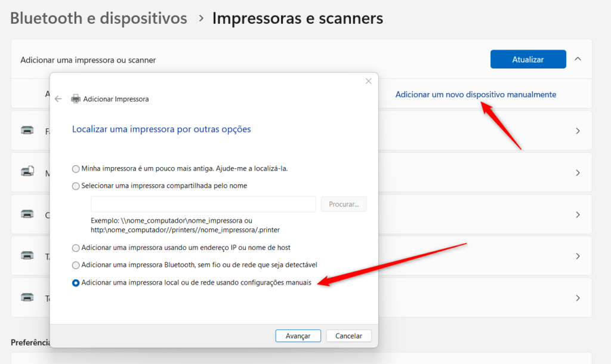Click the printer icon in the fourth device row
The height and width of the screenshot is (364, 611).
coord(27,255)
